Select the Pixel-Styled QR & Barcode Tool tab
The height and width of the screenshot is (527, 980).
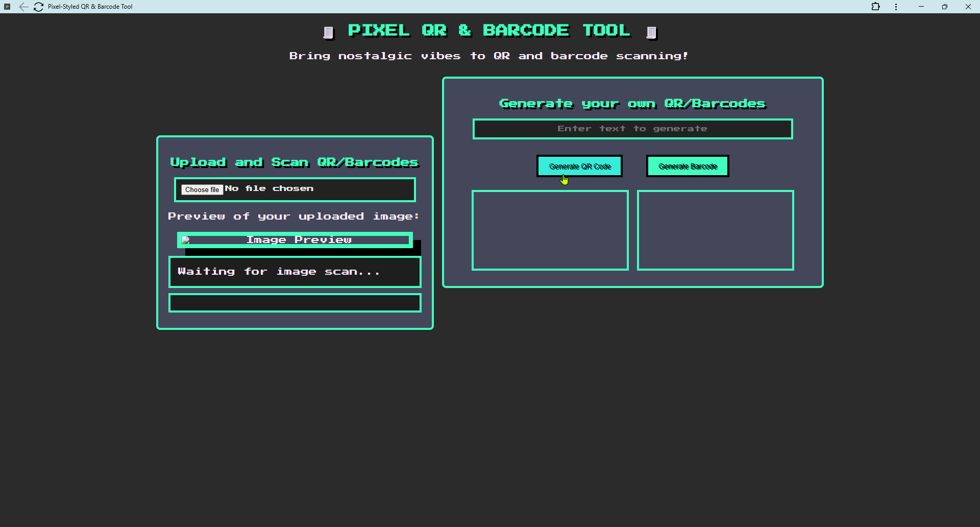coord(90,7)
